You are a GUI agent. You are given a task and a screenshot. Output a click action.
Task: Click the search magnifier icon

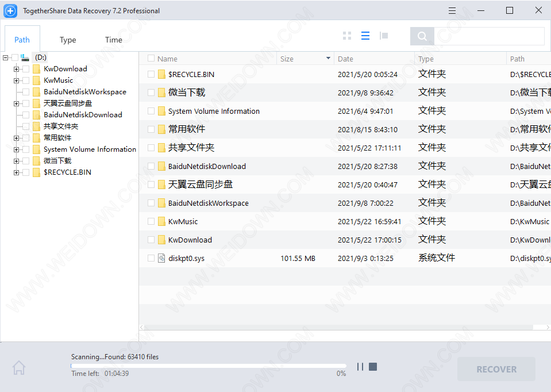click(x=422, y=36)
